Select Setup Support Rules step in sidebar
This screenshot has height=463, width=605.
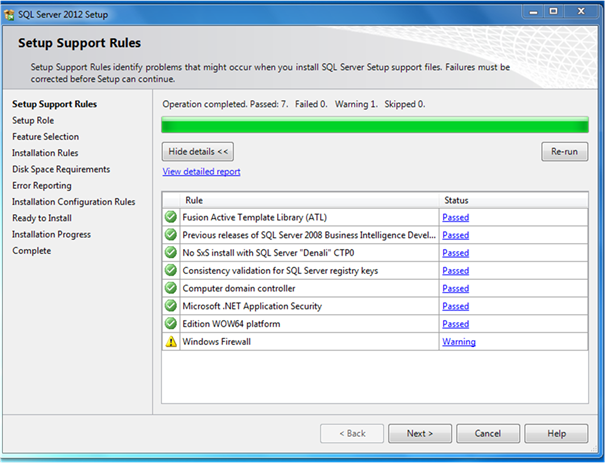[x=54, y=104]
